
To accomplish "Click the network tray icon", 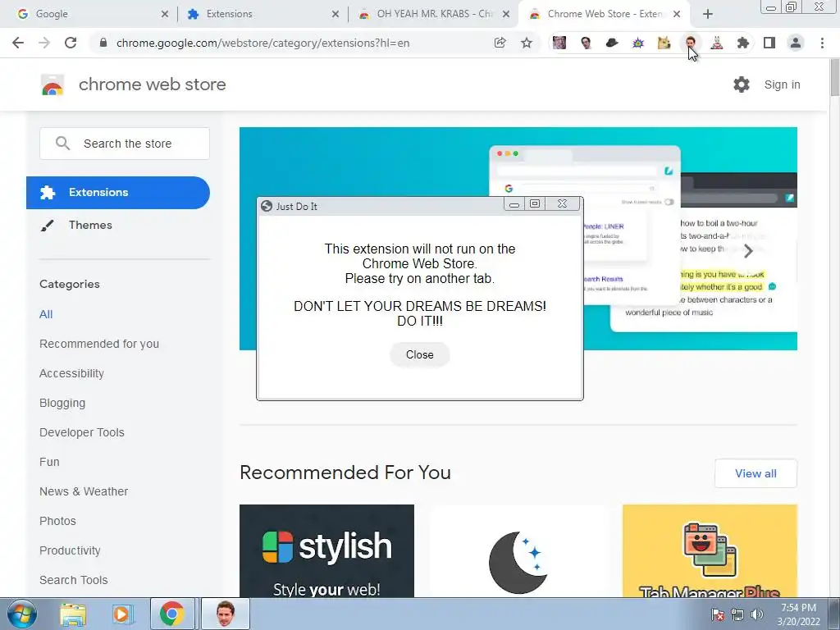I will pos(737,614).
